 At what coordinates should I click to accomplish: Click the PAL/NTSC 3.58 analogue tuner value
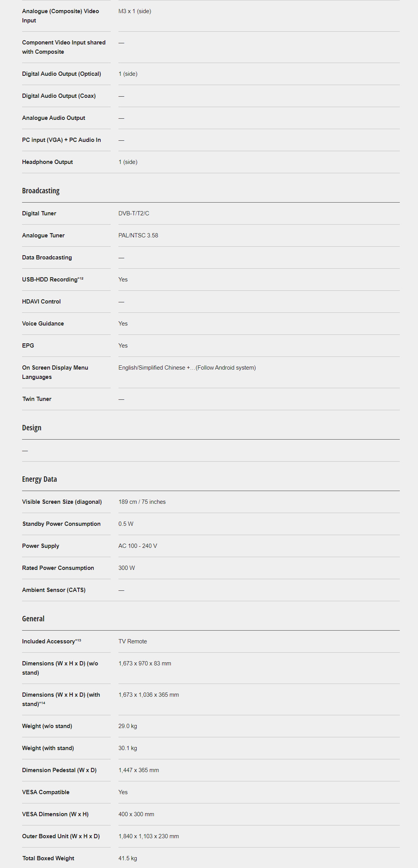138,235
